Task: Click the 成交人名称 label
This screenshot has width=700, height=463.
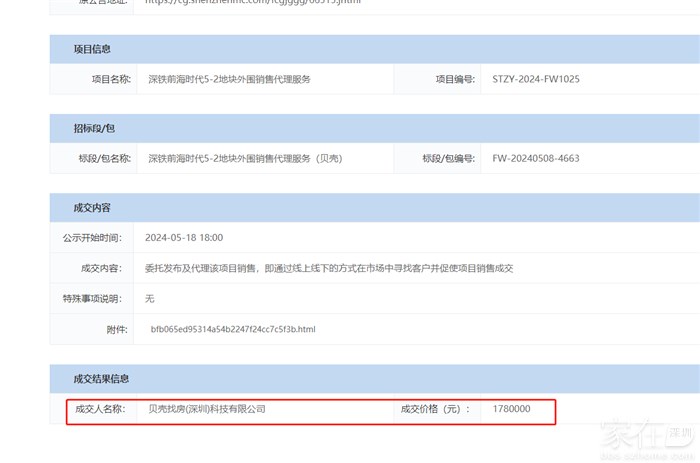Action: [100, 409]
